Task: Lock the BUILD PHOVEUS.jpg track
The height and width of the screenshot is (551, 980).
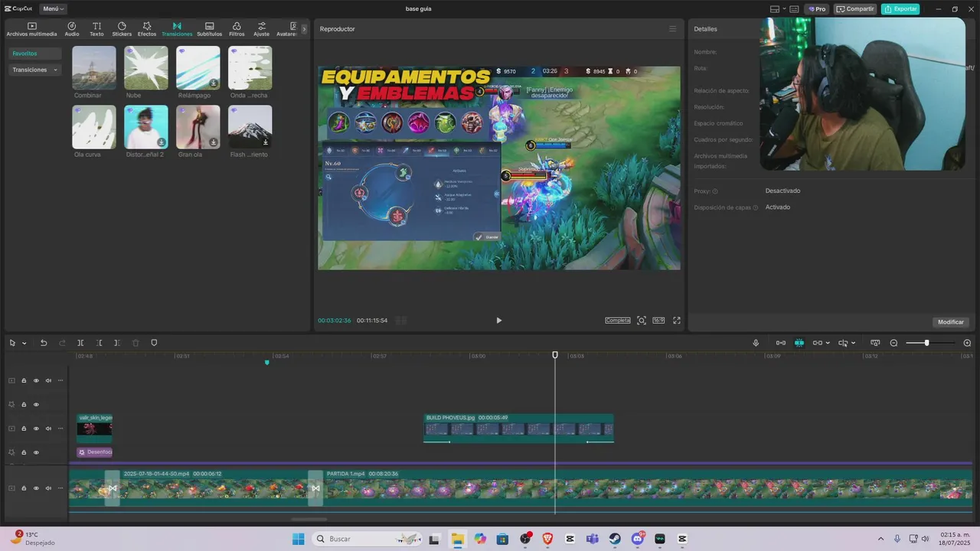Action: click(x=24, y=429)
